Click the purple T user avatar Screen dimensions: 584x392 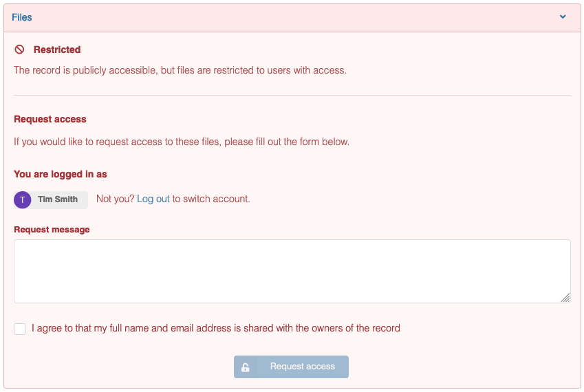[22, 200]
